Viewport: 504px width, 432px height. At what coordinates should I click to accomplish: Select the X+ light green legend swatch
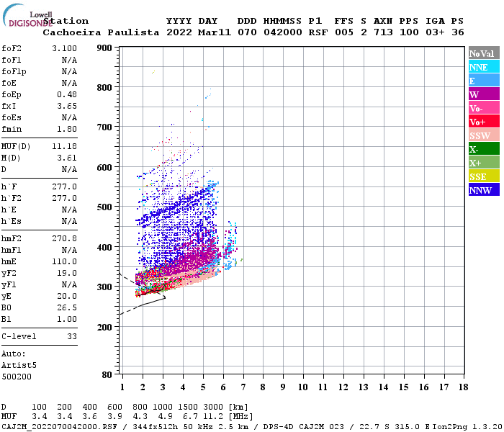click(x=484, y=162)
